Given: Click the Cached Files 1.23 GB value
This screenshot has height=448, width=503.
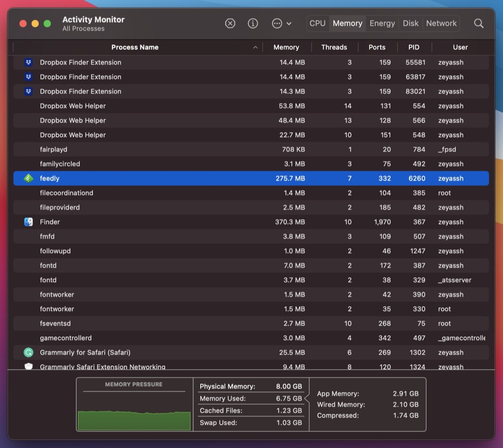Looking at the screenshot, I should [x=289, y=410].
